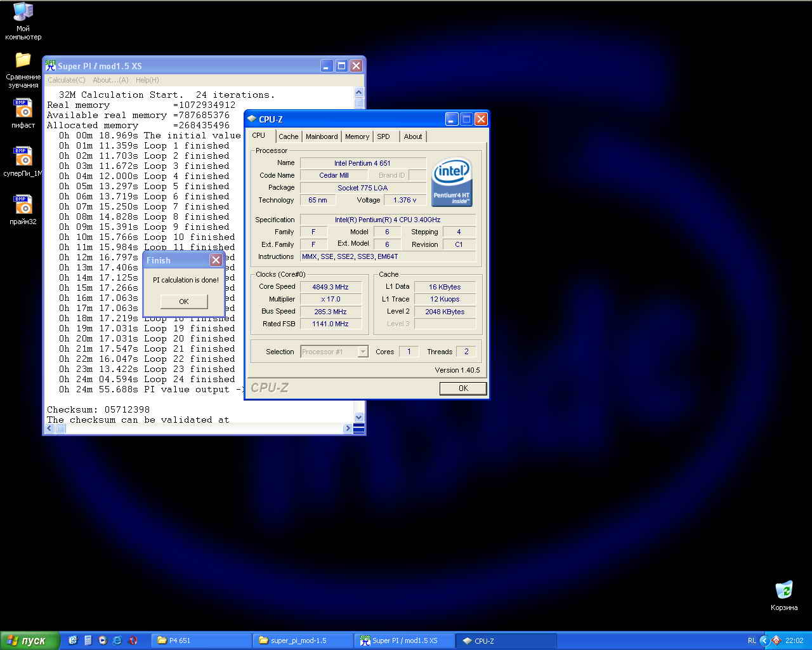The width and height of the screenshot is (812, 650).
Task: Click the CPU-Z title bar icon
Action: pos(252,119)
